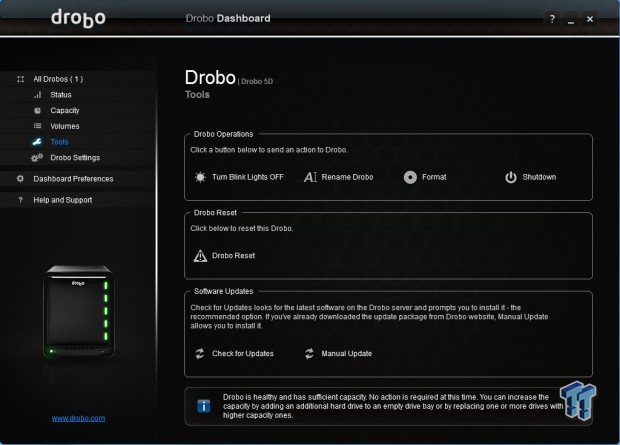Open help with the title bar question mark
Screen dimensions: 620x445
point(552,19)
